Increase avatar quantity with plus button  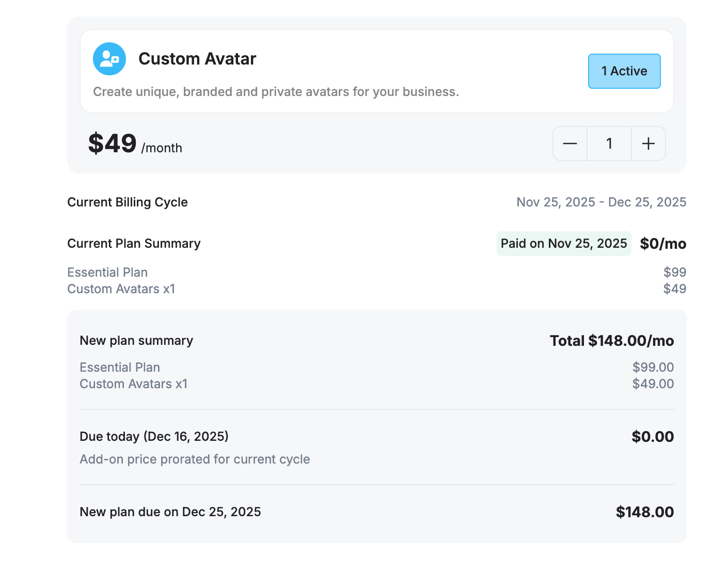click(x=648, y=143)
